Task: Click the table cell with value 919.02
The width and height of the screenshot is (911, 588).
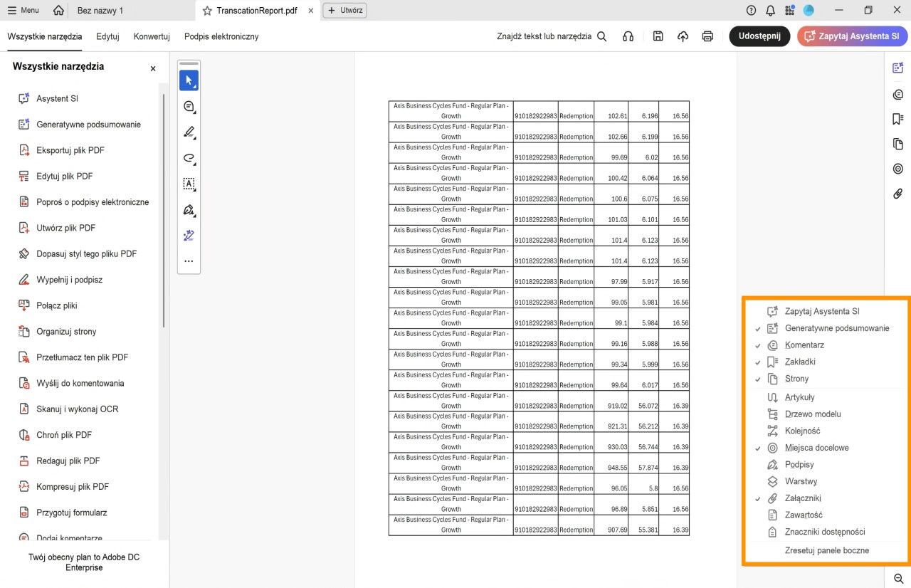Action: click(611, 401)
